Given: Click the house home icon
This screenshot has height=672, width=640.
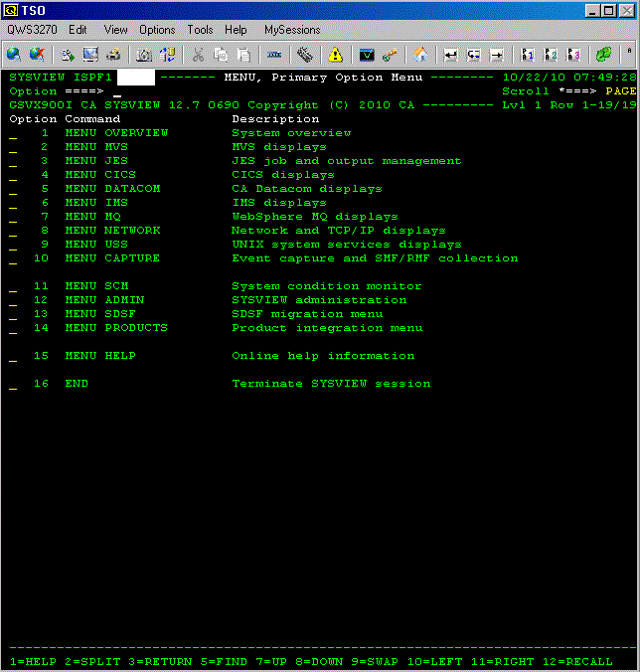Looking at the screenshot, I should (x=421, y=55).
